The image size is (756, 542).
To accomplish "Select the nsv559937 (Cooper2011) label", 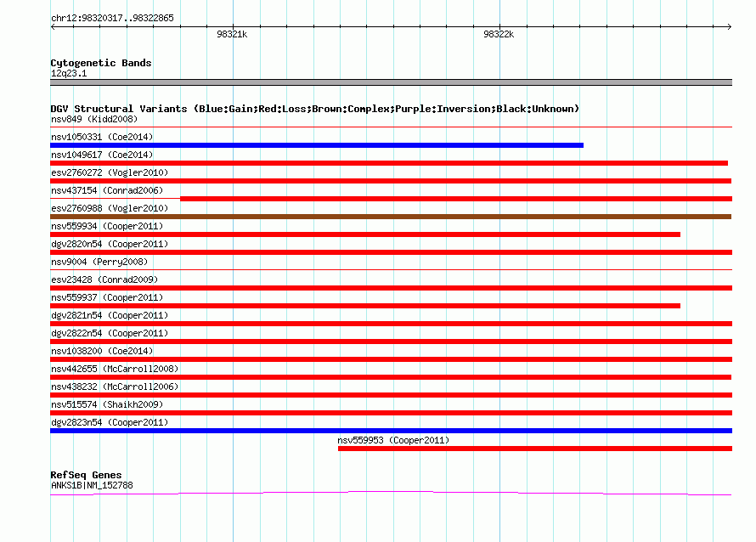I will (107, 297).
